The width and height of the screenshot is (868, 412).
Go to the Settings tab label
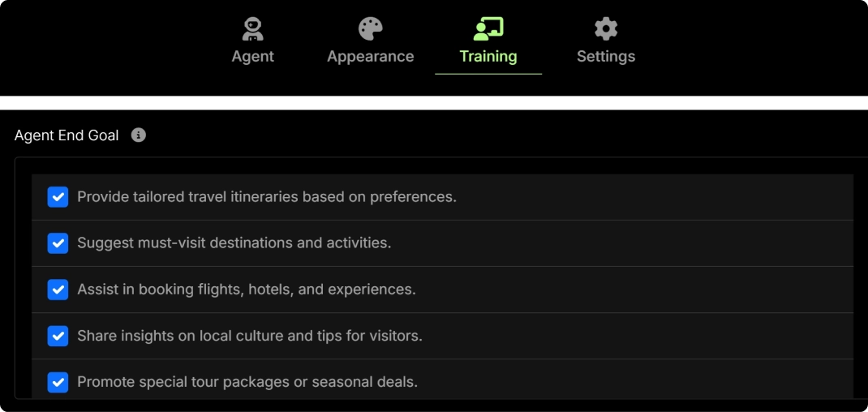click(x=606, y=57)
